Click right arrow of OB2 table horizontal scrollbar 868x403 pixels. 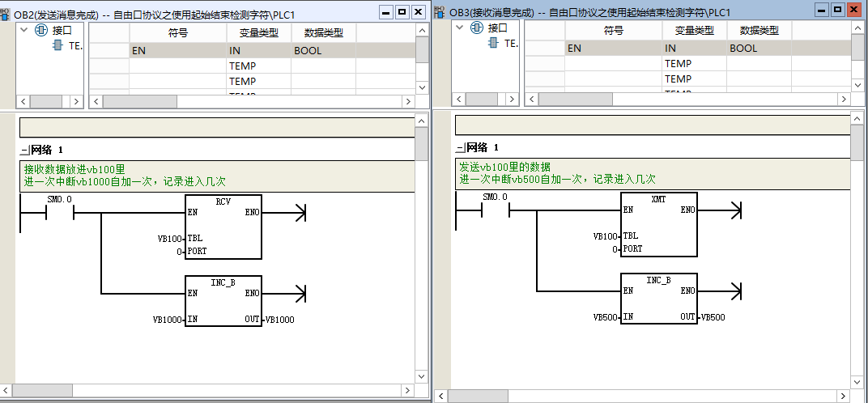[x=409, y=102]
